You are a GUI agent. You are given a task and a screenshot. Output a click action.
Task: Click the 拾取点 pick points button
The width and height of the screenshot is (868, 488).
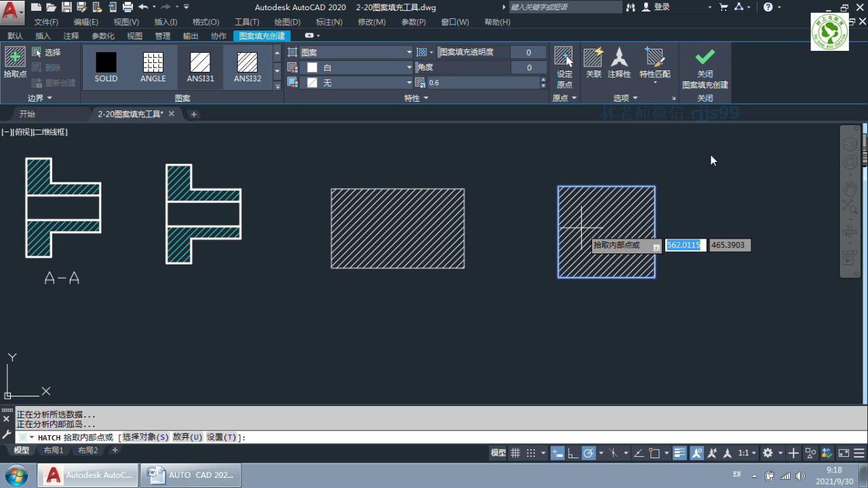[x=15, y=62]
